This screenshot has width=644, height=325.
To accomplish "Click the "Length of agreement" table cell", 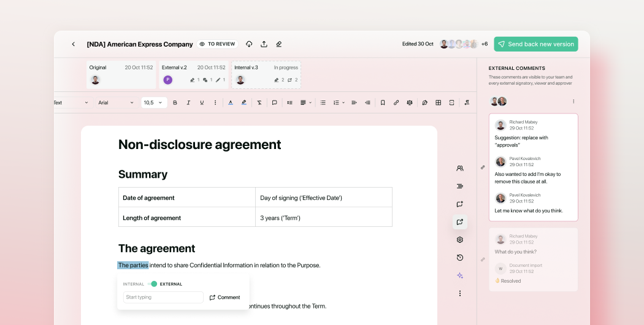I will pos(187,217).
